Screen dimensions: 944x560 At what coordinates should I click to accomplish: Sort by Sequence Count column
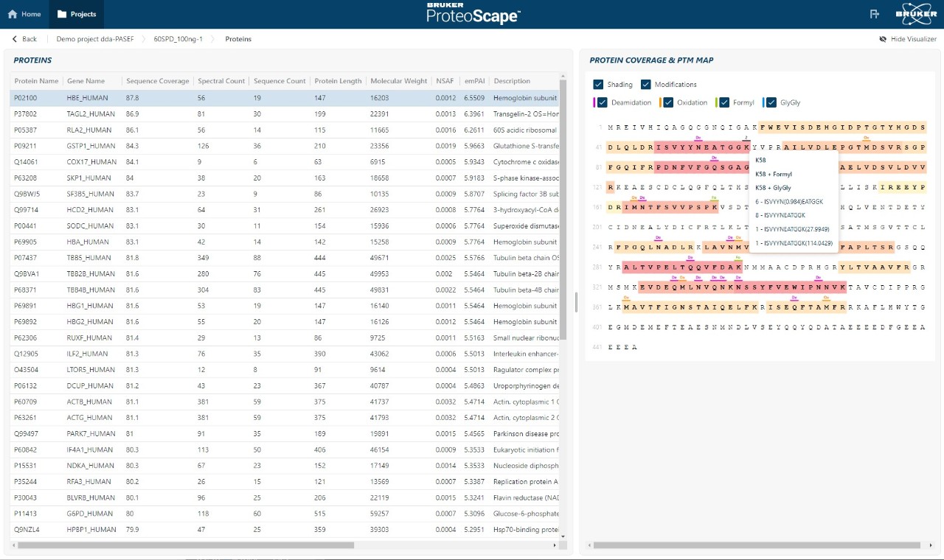pos(280,81)
